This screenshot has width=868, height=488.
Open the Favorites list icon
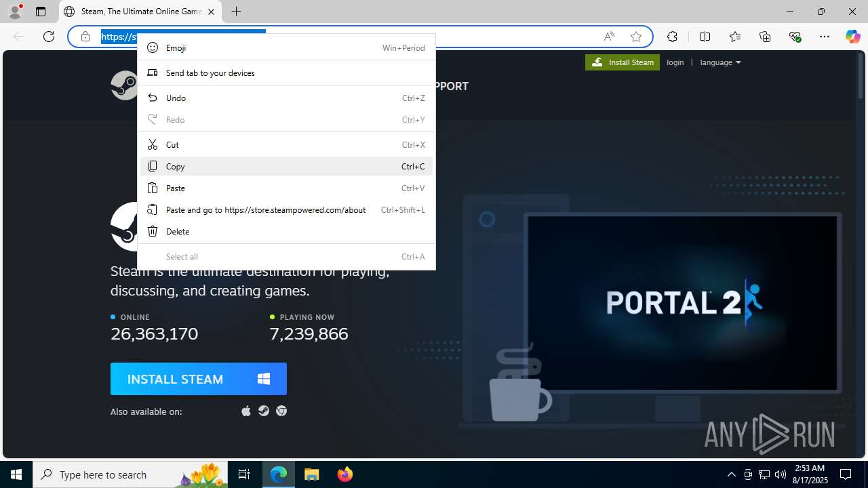click(x=735, y=37)
